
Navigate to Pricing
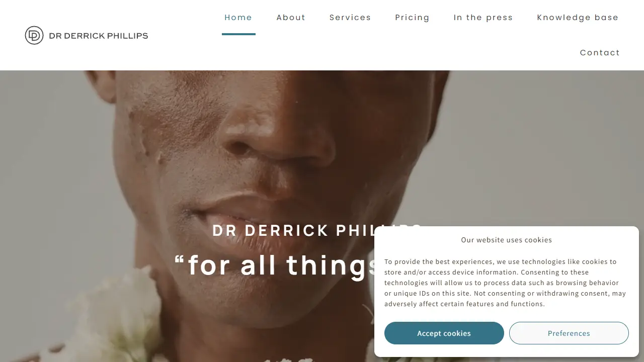click(412, 18)
